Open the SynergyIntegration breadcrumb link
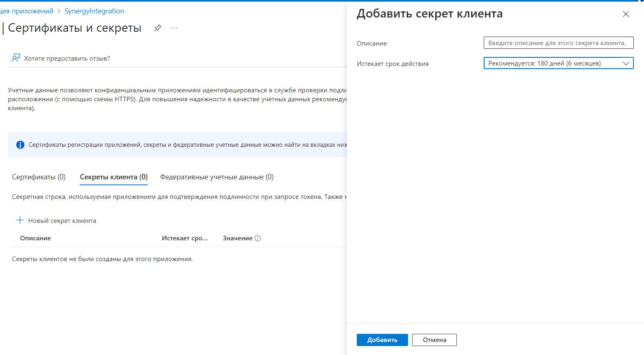This screenshot has width=644, height=355. pyautogui.click(x=94, y=11)
